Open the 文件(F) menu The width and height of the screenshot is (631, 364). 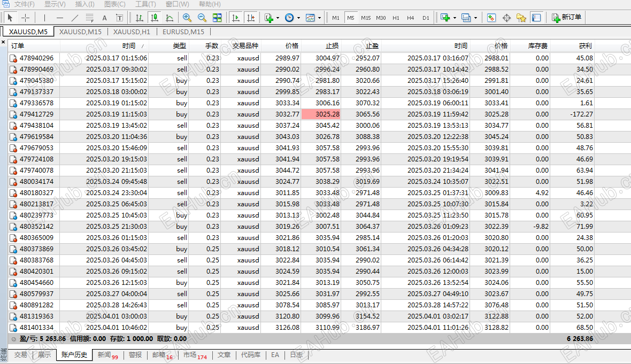pos(25,4)
